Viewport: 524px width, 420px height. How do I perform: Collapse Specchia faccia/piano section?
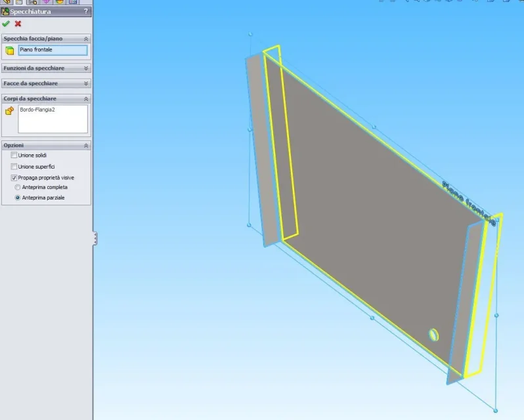point(86,39)
